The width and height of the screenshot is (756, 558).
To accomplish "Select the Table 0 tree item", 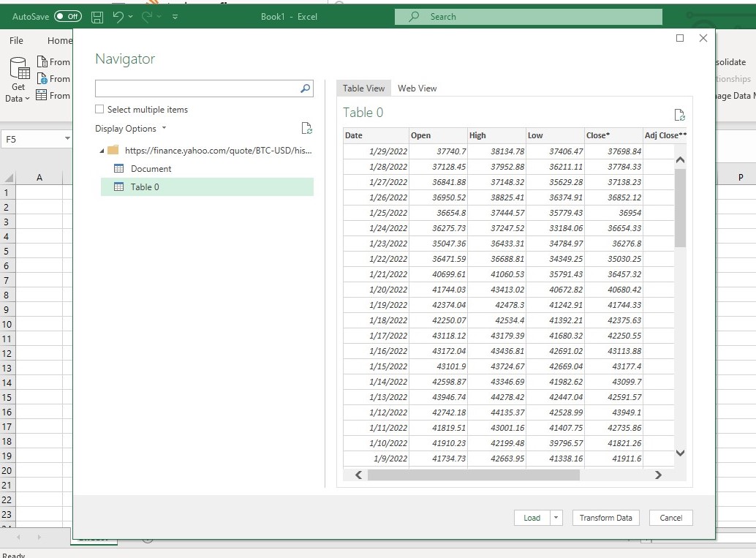I will (x=208, y=187).
